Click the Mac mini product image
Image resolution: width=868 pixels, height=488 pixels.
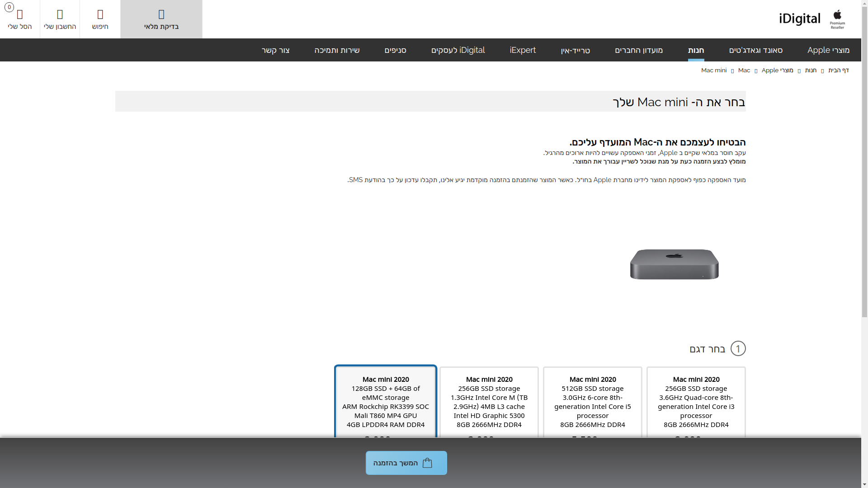pos(674,264)
